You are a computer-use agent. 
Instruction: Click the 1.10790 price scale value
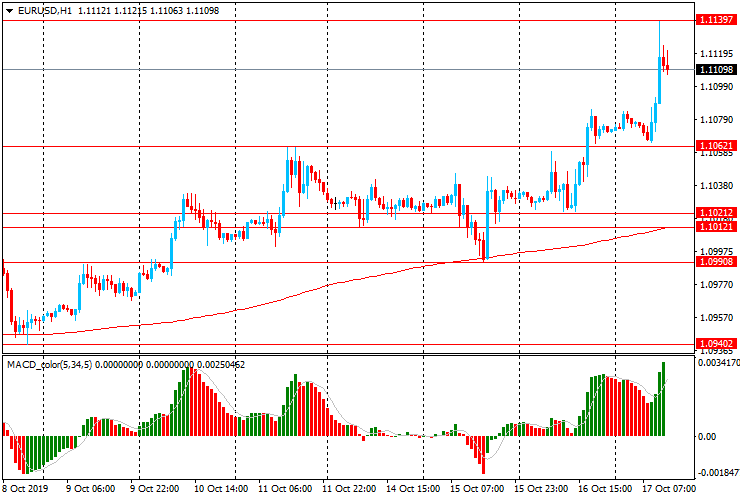click(x=716, y=120)
